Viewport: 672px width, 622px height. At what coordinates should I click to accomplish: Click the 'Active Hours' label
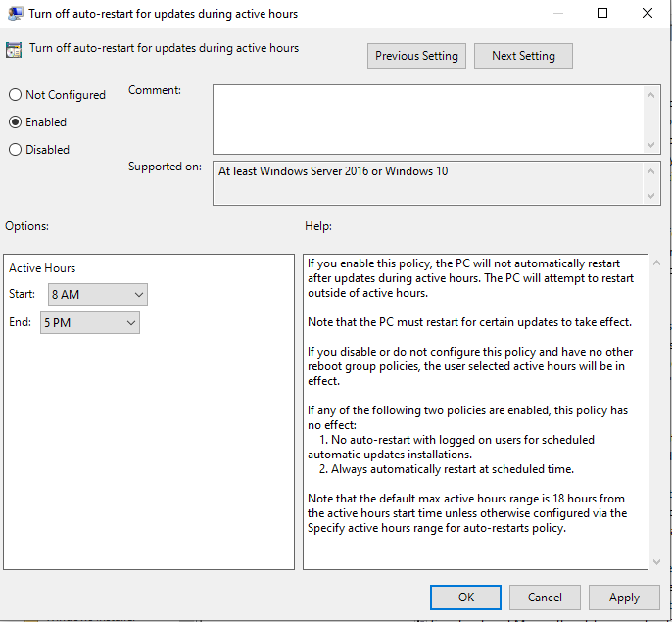(42, 268)
